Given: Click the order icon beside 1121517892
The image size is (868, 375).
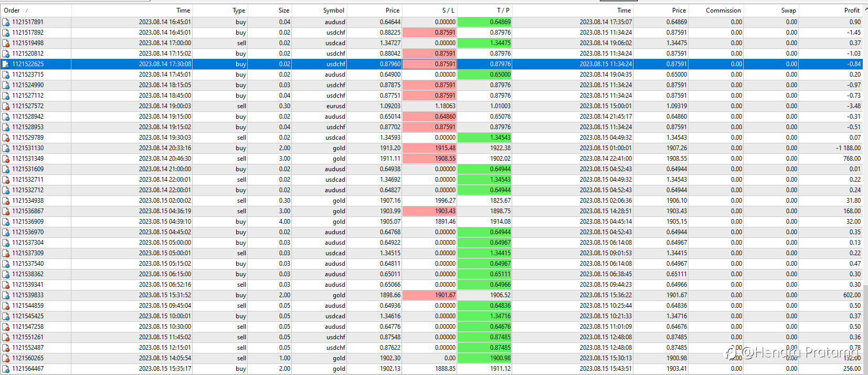Looking at the screenshot, I should [6, 33].
